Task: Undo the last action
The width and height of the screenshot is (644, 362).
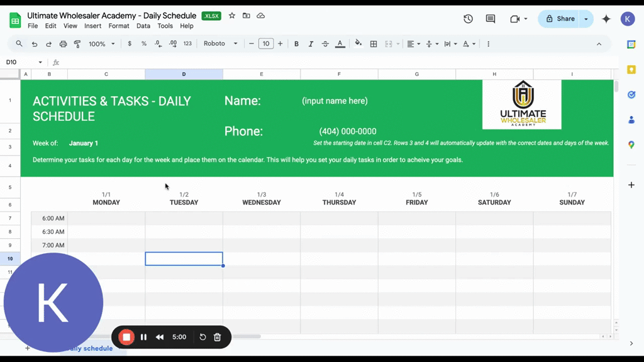Action: [x=35, y=44]
